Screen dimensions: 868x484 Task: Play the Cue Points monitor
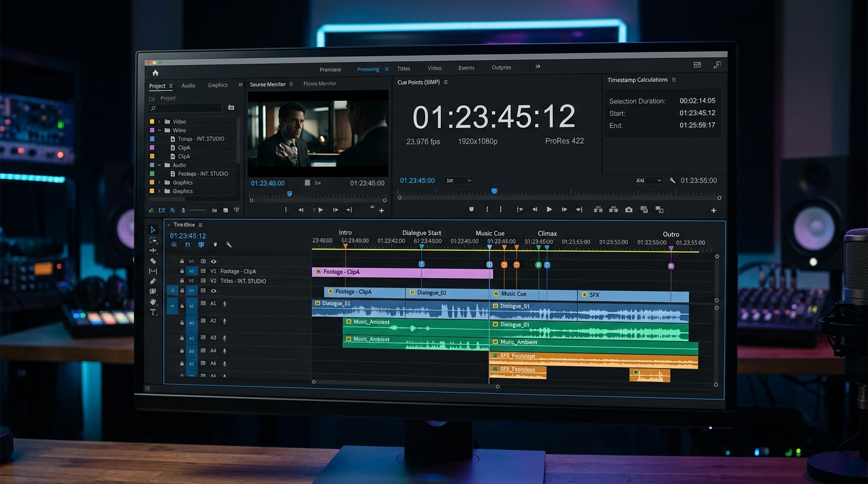click(x=549, y=209)
